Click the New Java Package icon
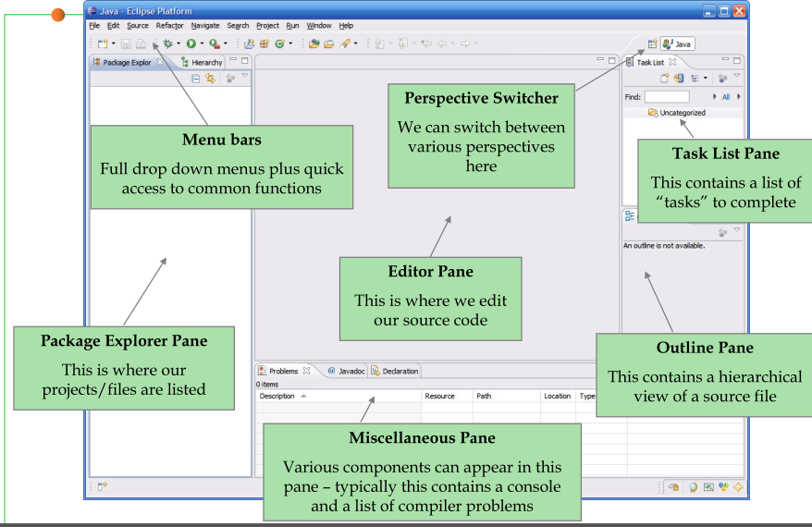This screenshot has width=812, height=527. click(x=265, y=44)
